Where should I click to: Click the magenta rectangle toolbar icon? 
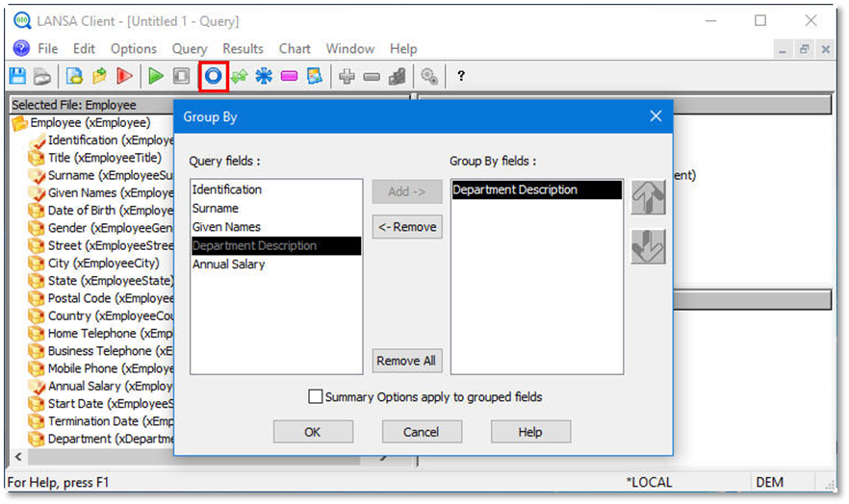point(289,76)
